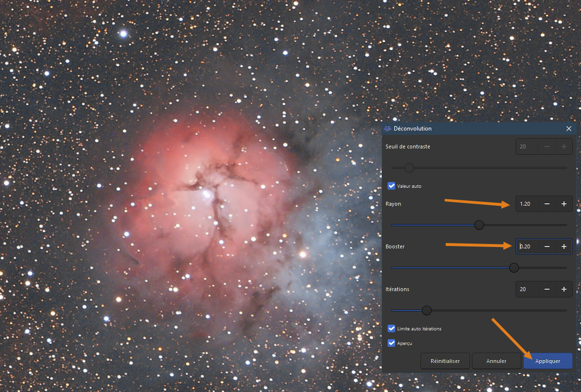Click the Seuil de contraste plus button
The height and width of the screenshot is (392, 581).
click(564, 147)
